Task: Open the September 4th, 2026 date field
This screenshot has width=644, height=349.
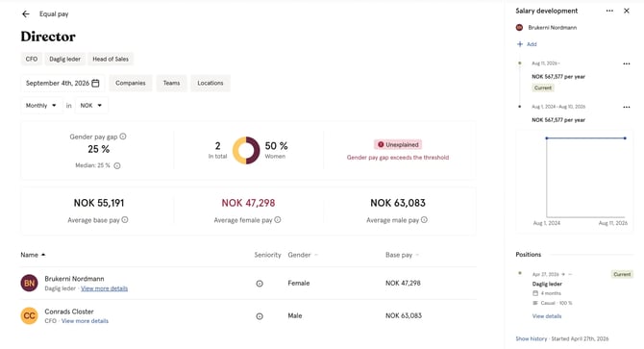Action: pos(62,83)
